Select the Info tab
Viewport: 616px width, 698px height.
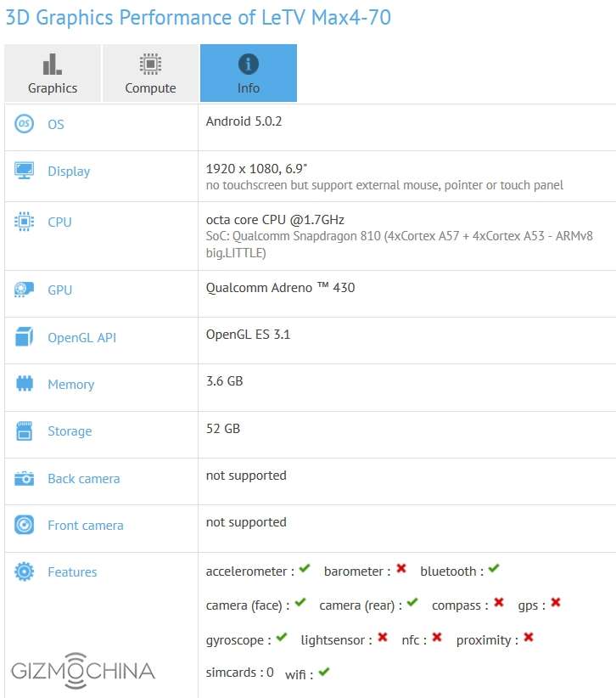pos(248,73)
